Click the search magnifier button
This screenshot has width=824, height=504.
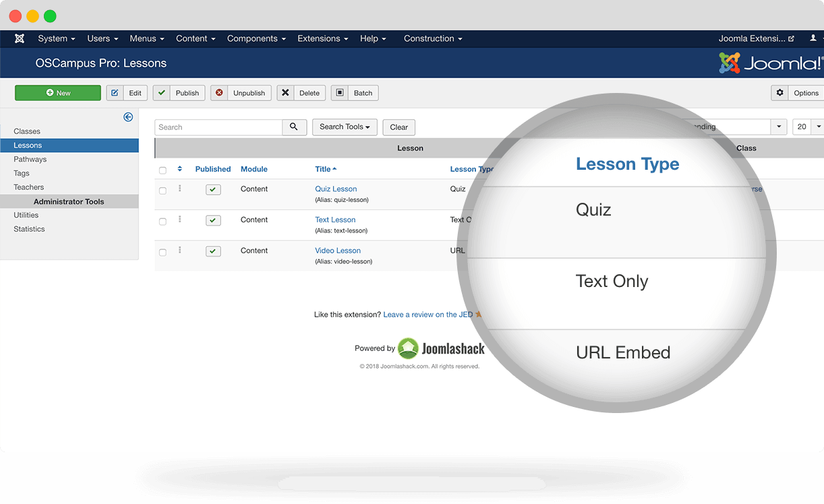294,127
